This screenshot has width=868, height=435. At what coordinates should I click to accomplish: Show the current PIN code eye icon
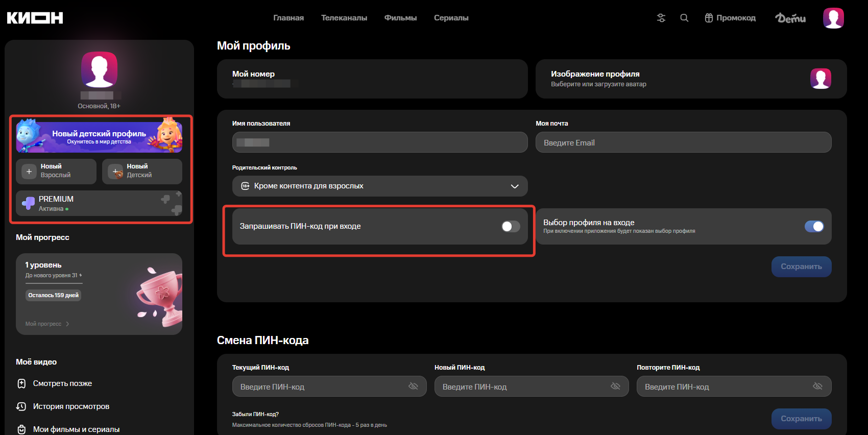pyautogui.click(x=413, y=386)
